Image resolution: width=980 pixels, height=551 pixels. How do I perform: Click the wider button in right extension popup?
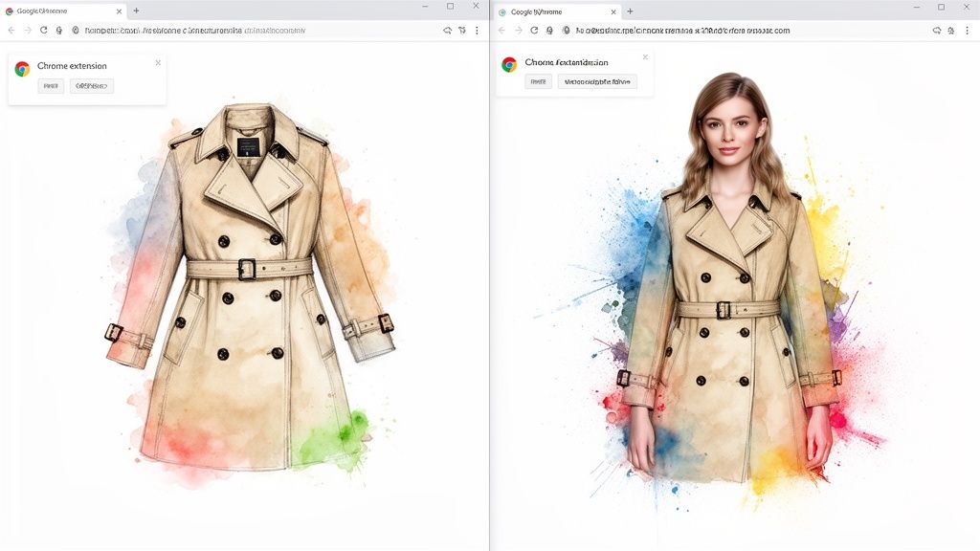(597, 82)
